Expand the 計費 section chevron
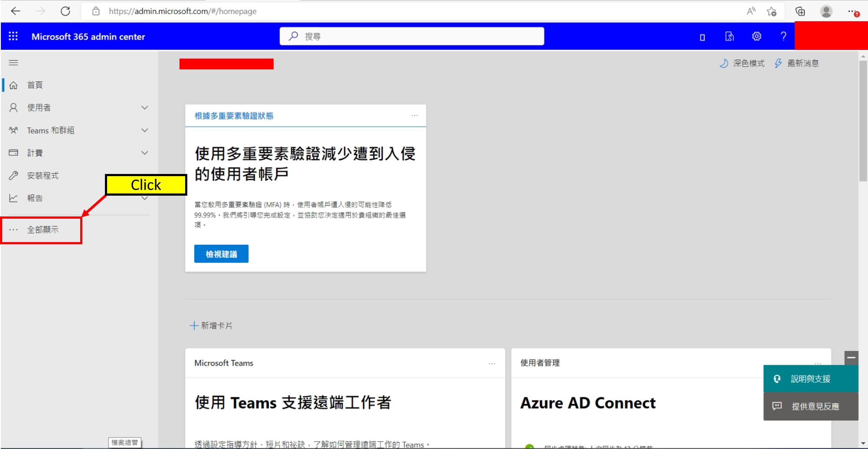The height and width of the screenshot is (449, 868). (145, 152)
